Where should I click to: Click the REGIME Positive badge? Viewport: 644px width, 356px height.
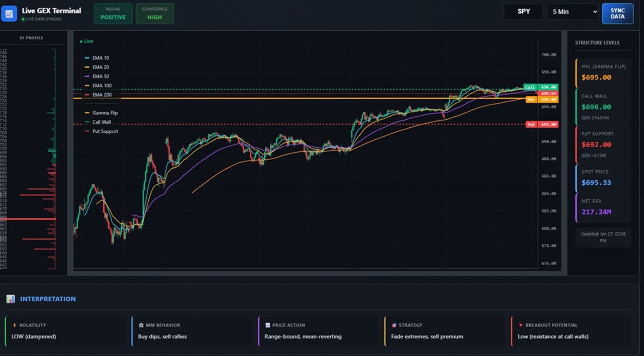click(x=113, y=13)
